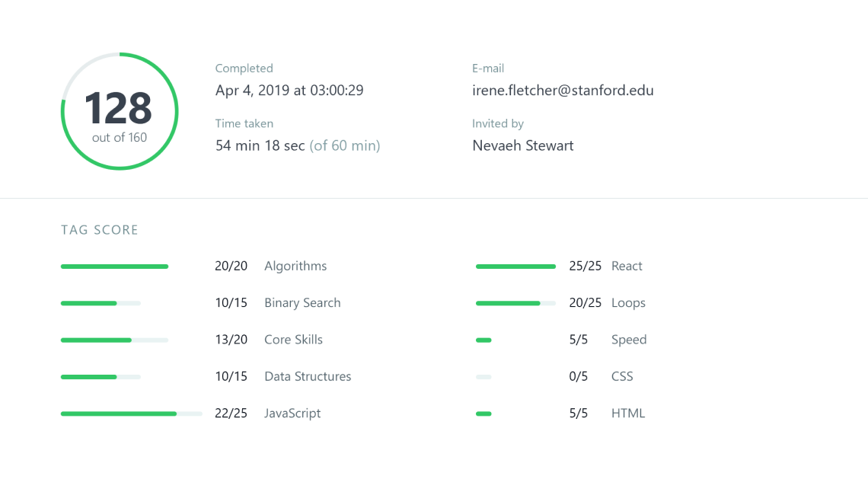
Task: Click the Algorithms progress bar
Action: point(114,267)
